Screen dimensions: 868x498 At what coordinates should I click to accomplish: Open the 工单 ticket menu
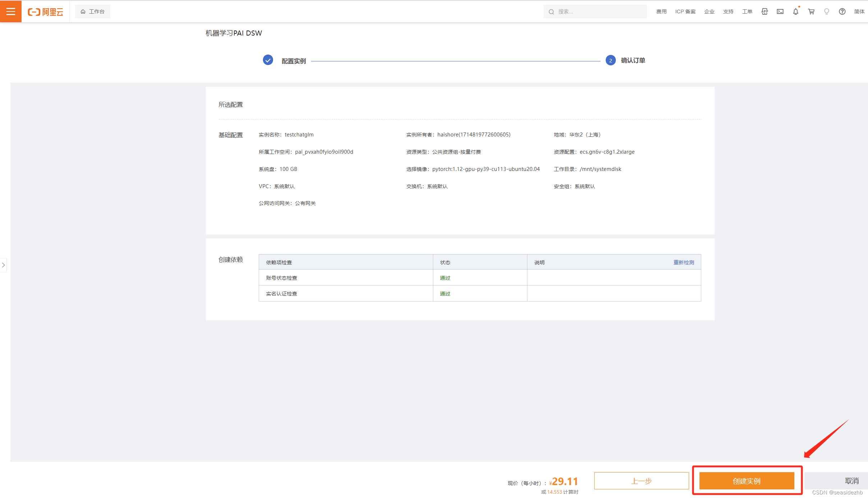(x=747, y=11)
